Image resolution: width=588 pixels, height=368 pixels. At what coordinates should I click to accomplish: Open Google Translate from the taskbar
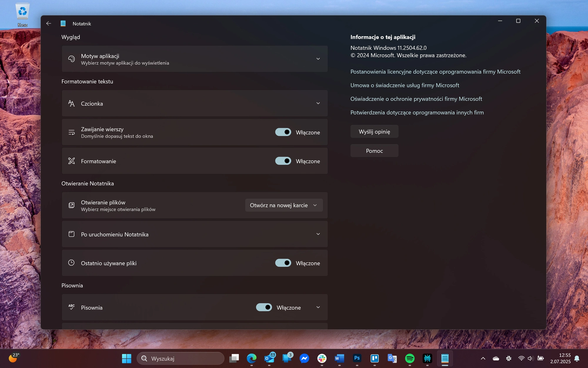(x=392, y=358)
